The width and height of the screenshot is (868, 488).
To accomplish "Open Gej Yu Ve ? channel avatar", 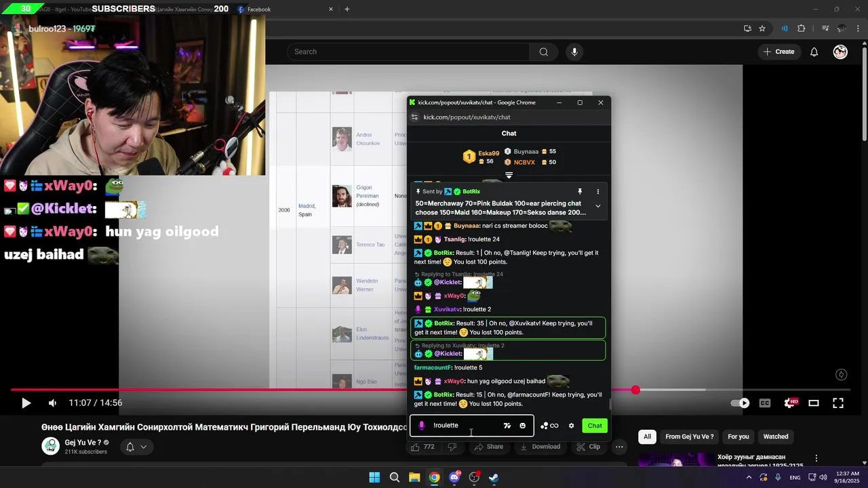I will point(51,446).
